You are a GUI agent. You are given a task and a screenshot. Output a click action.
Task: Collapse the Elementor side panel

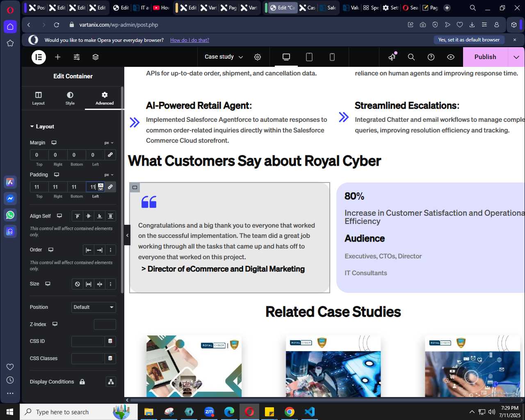[127, 235]
